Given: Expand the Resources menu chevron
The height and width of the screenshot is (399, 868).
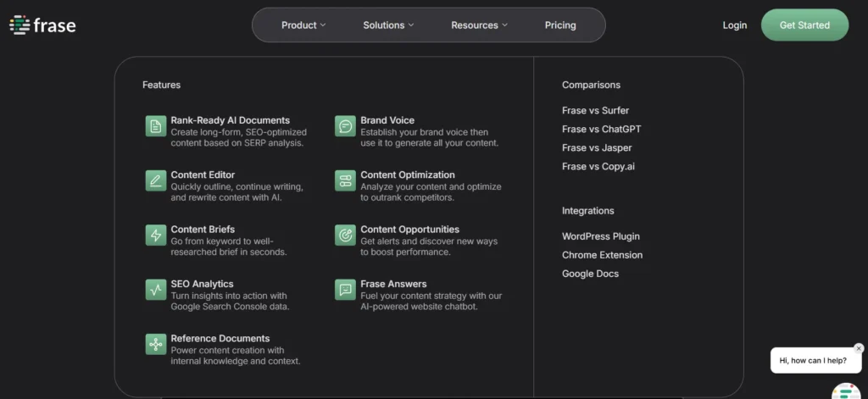Looking at the screenshot, I should (x=504, y=25).
